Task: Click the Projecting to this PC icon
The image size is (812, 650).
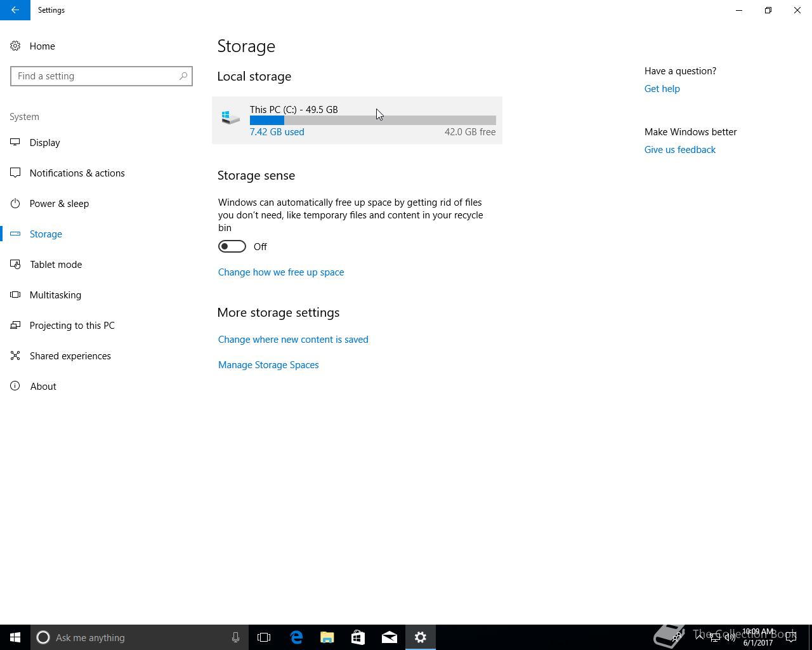Action: point(15,325)
